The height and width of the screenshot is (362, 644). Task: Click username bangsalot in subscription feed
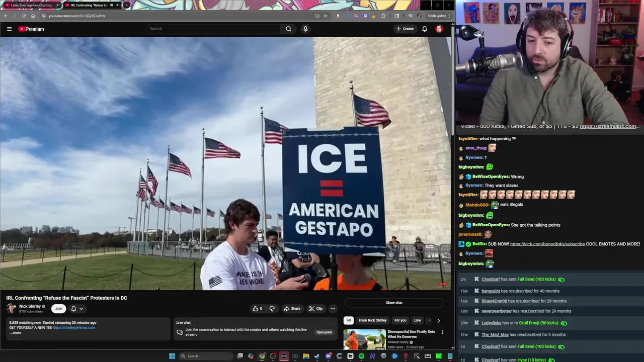point(491,291)
